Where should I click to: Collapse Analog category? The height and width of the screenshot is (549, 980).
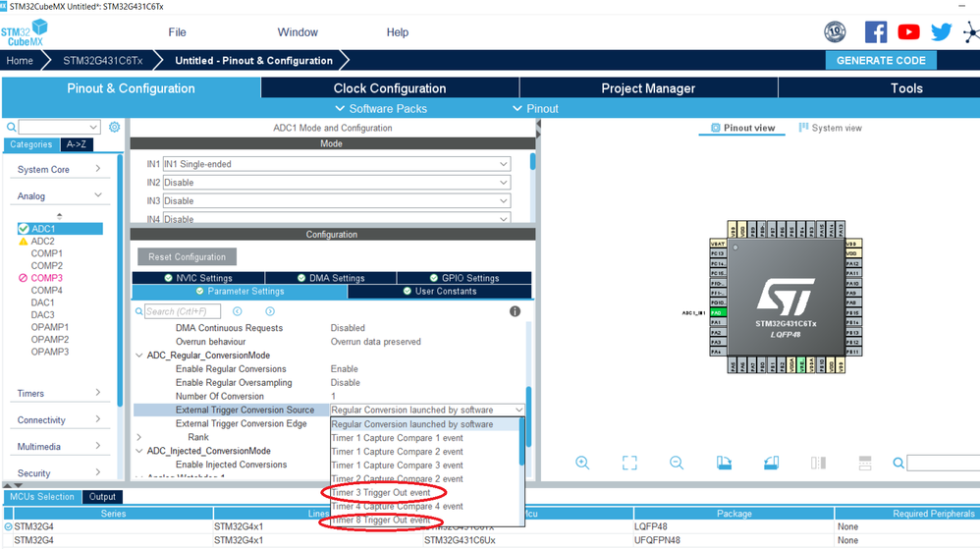[59, 195]
